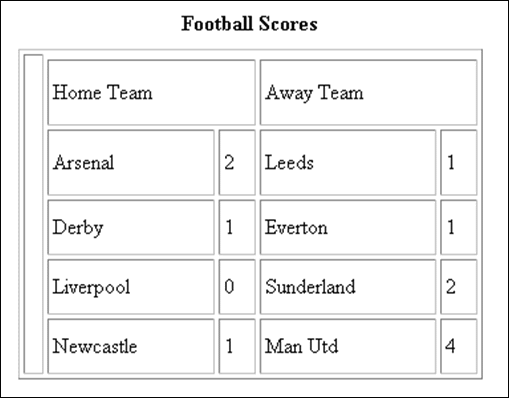Select the Derby team cell

[x=131, y=227]
